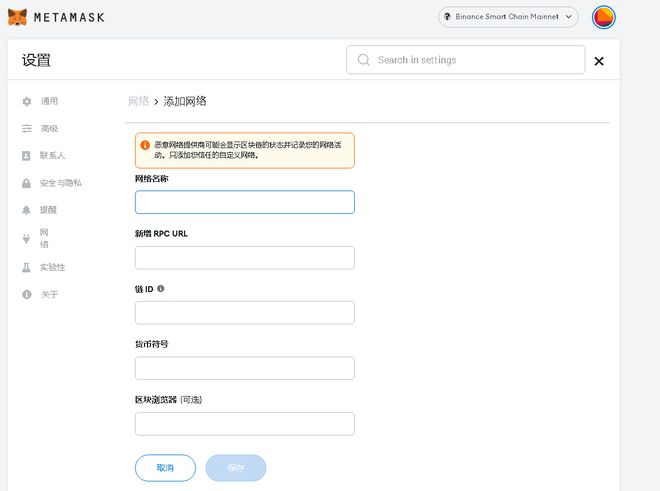Focus the Search in settings field
The image size is (660, 491).
pos(466,60)
